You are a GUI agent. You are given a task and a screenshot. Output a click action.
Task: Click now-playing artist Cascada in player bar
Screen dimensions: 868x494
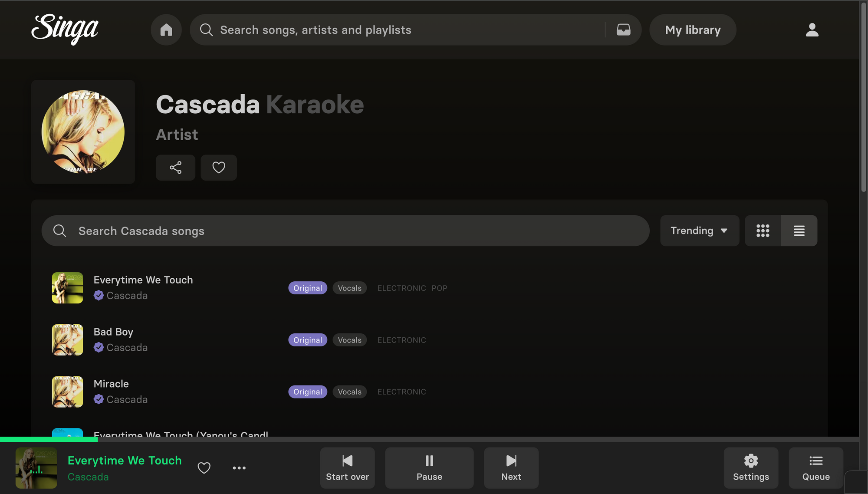pos(88,477)
